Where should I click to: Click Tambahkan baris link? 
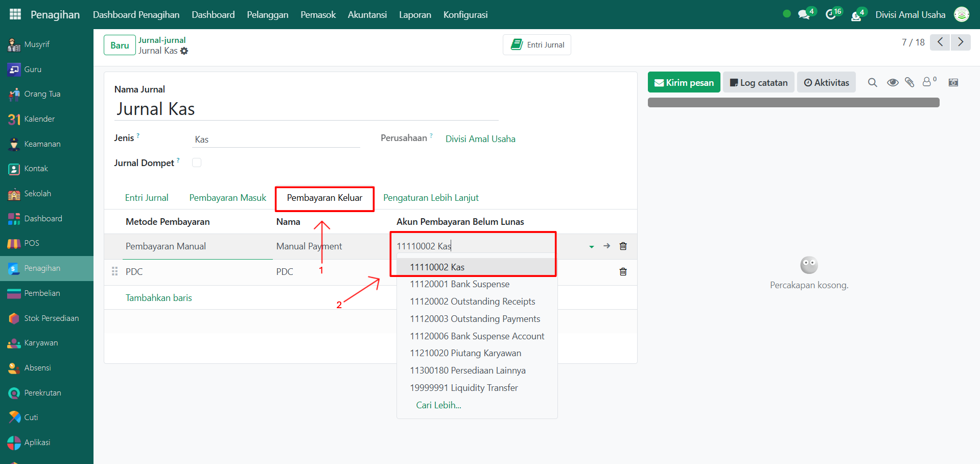[159, 298]
